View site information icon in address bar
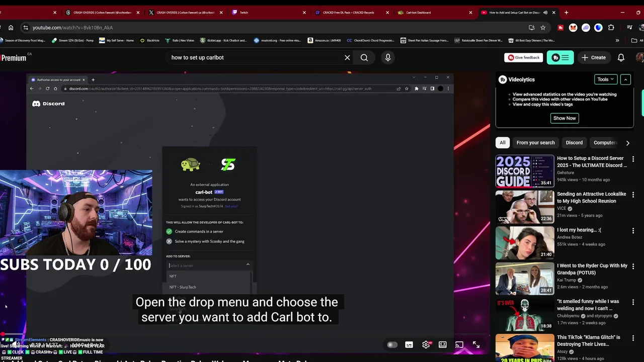Screen dimensions: 644x362 pos(25,28)
